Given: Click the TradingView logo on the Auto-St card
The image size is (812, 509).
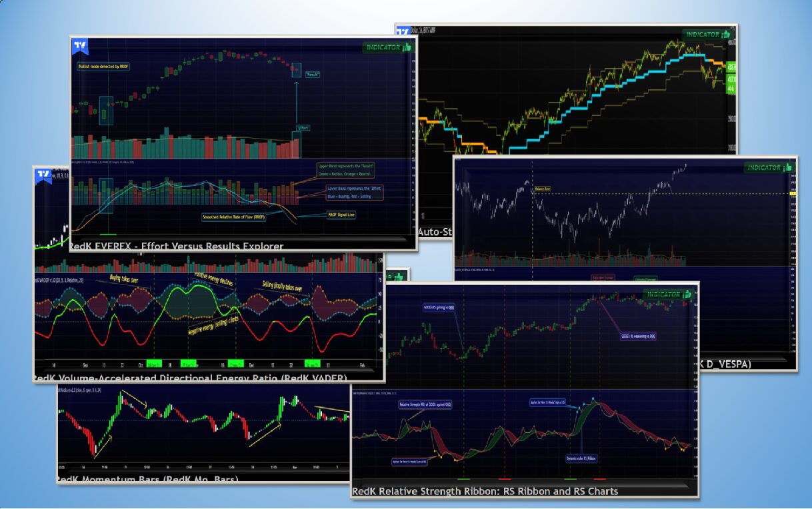Looking at the screenshot, I should 403,32.
